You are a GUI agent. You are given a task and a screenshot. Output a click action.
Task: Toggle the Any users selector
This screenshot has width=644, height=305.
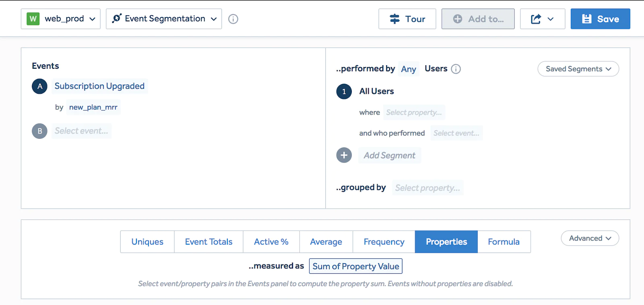click(x=409, y=69)
